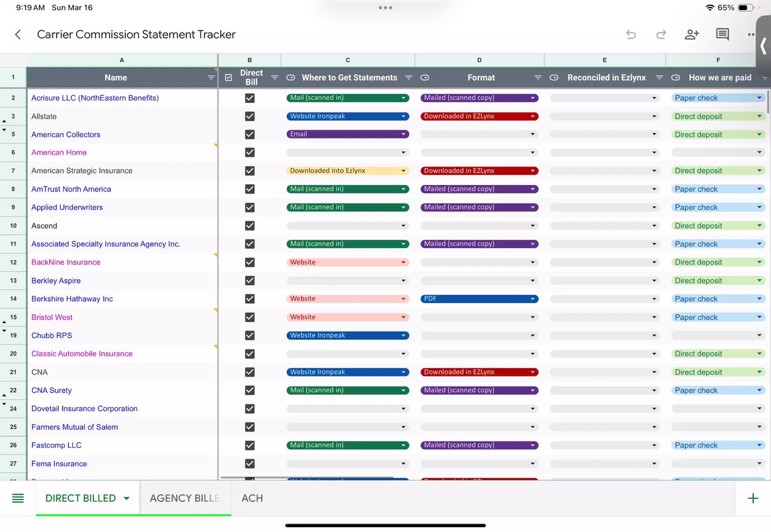Toggle Direct Bill checkbox for Chubb RPS
771x532 pixels.
(250, 336)
